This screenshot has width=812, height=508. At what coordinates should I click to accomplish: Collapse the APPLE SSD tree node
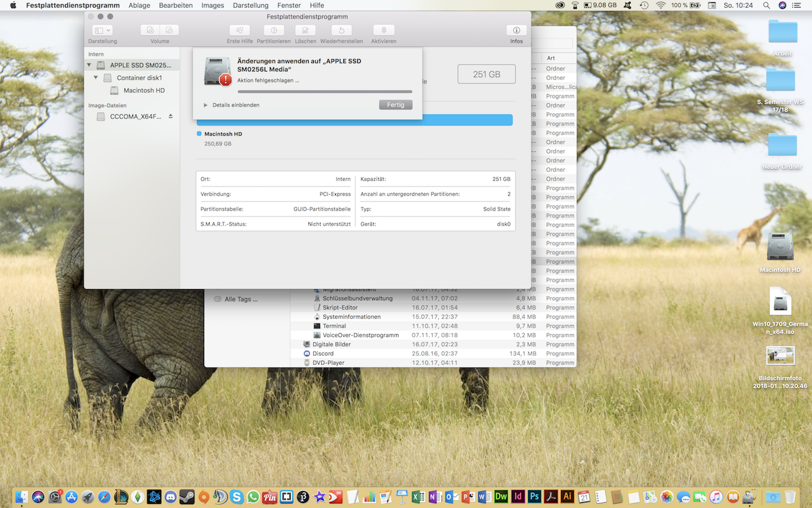89,65
